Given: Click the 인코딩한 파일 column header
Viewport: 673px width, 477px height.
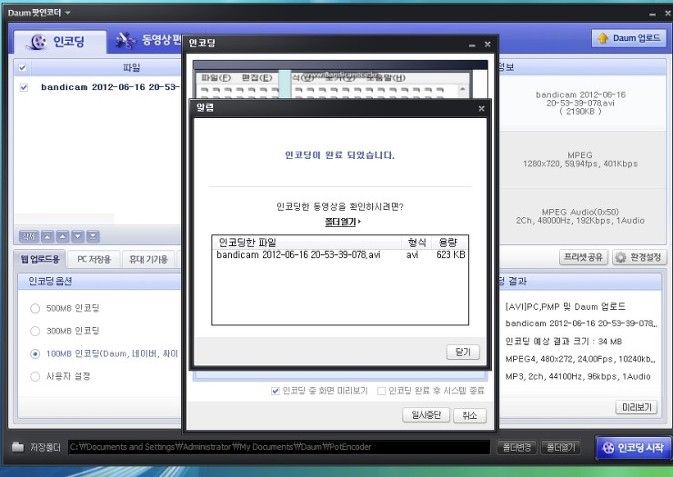Looking at the screenshot, I should point(307,243).
